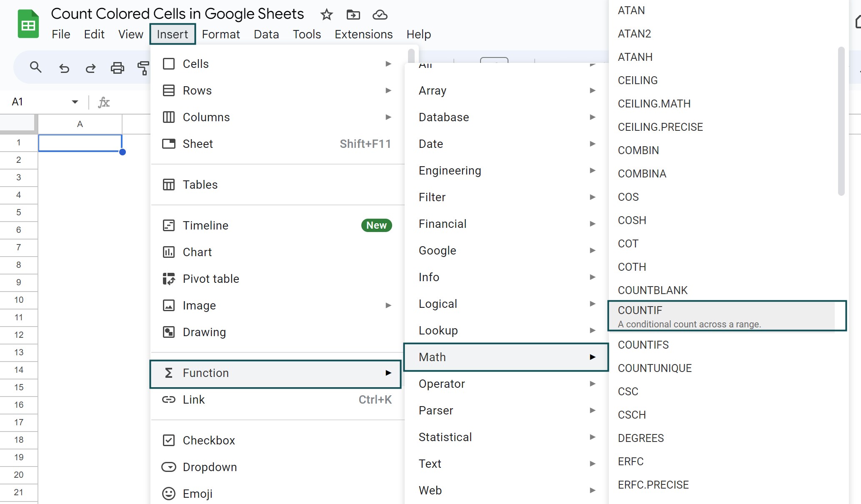Redo action in toolbar

coord(90,68)
